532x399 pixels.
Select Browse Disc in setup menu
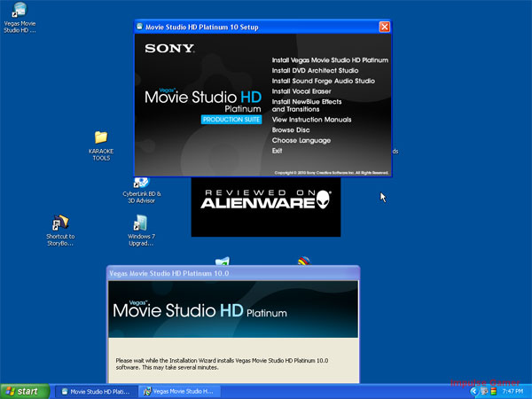(x=291, y=130)
